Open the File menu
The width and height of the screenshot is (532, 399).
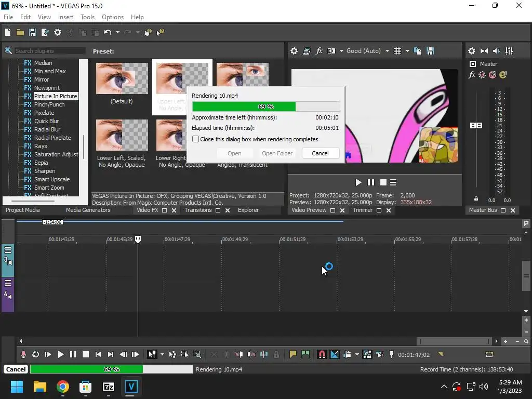point(8,17)
